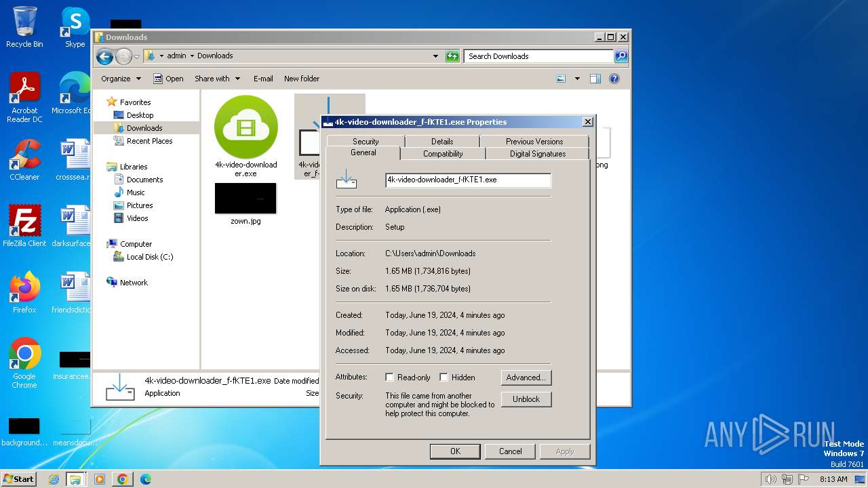Expand the address bar history dropdown
Screen dimensions: 868x488
point(435,56)
